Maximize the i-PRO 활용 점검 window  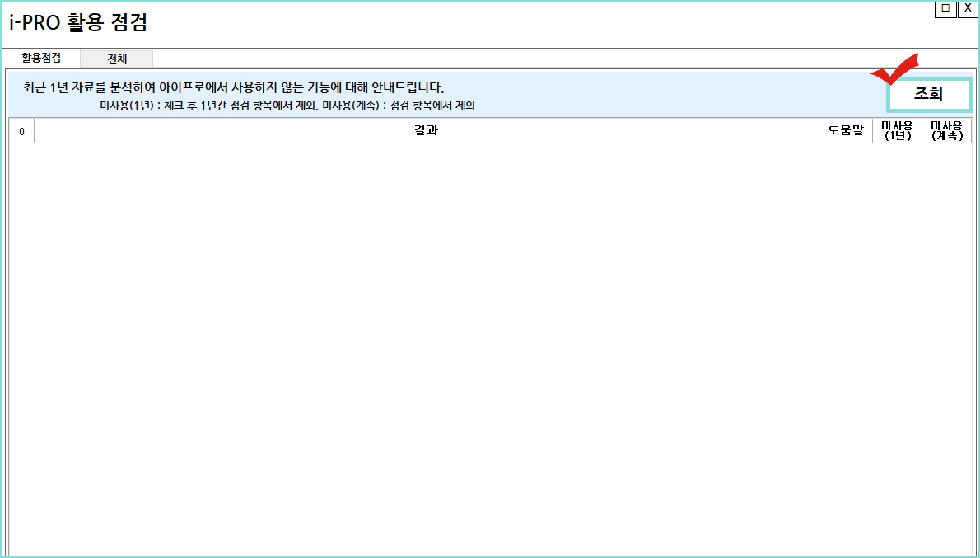(945, 9)
